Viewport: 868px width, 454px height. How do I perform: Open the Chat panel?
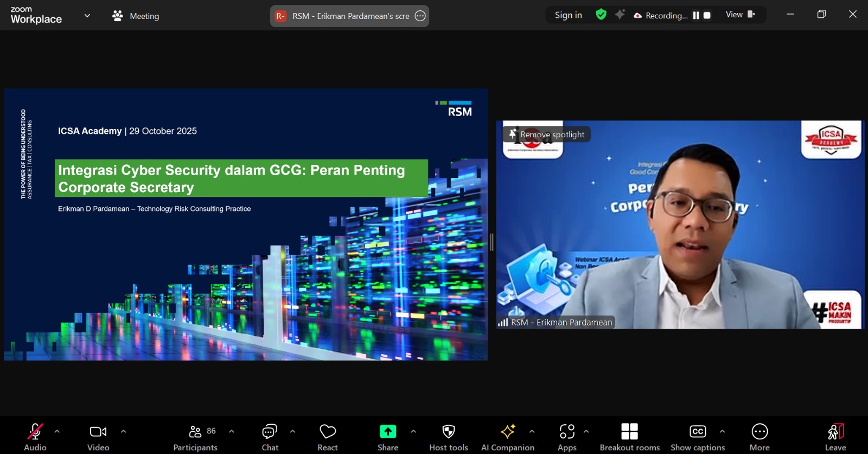point(270,437)
